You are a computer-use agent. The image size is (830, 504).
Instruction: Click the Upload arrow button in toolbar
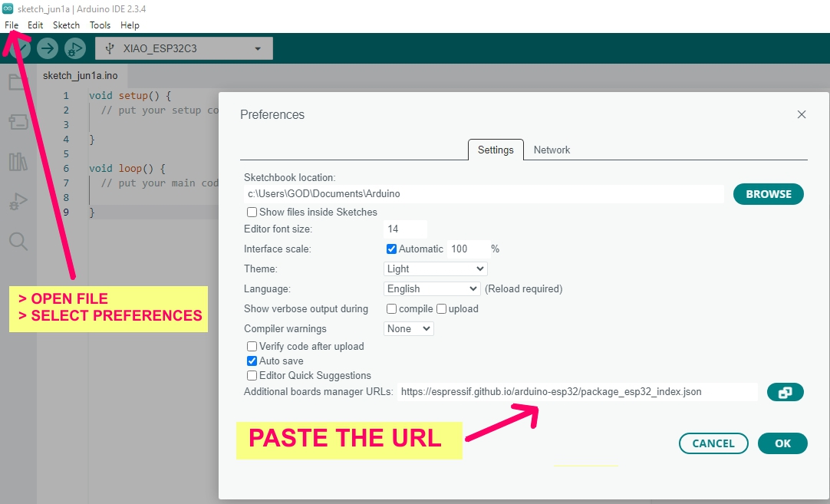click(48, 48)
